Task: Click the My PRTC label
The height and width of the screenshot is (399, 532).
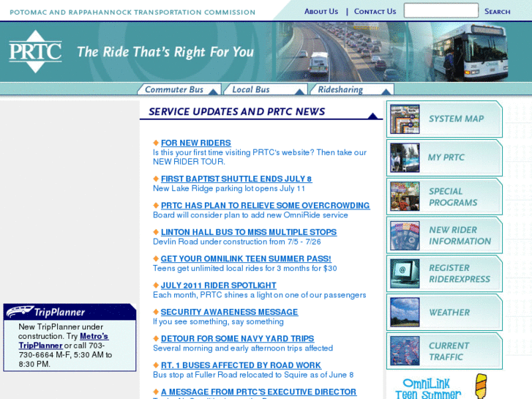Action: pyautogui.click(x=446, y=157)
